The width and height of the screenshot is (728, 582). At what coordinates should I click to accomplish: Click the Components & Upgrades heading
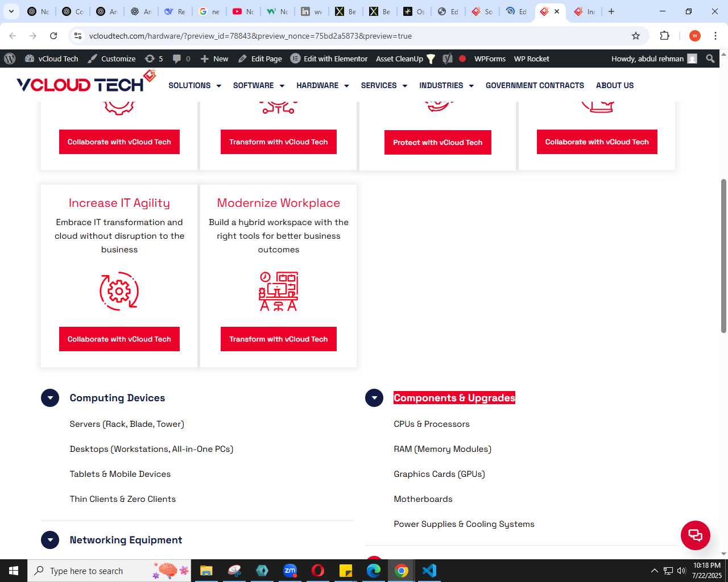tap(454, 398)
